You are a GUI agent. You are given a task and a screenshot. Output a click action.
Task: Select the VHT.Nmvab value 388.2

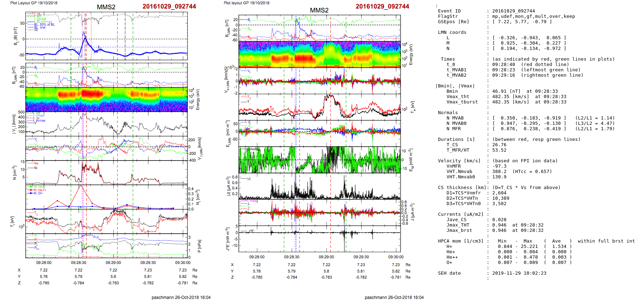click(499, 172)
